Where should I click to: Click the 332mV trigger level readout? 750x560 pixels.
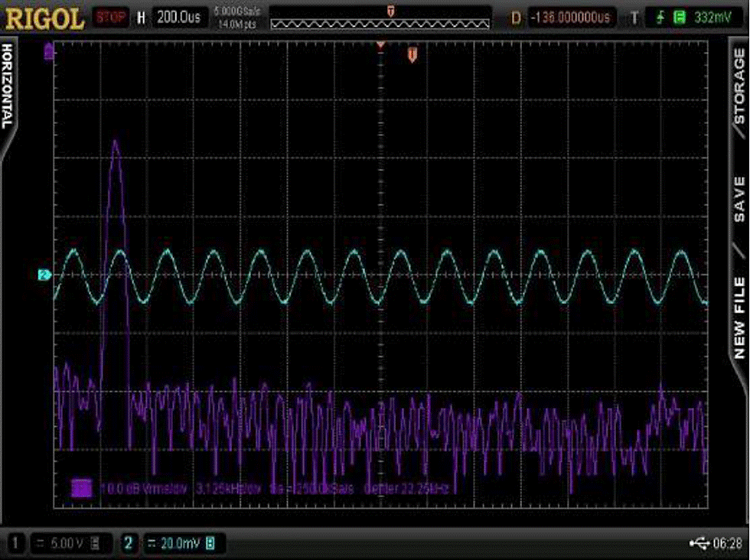pyautogui.click(x=712, y=17)
